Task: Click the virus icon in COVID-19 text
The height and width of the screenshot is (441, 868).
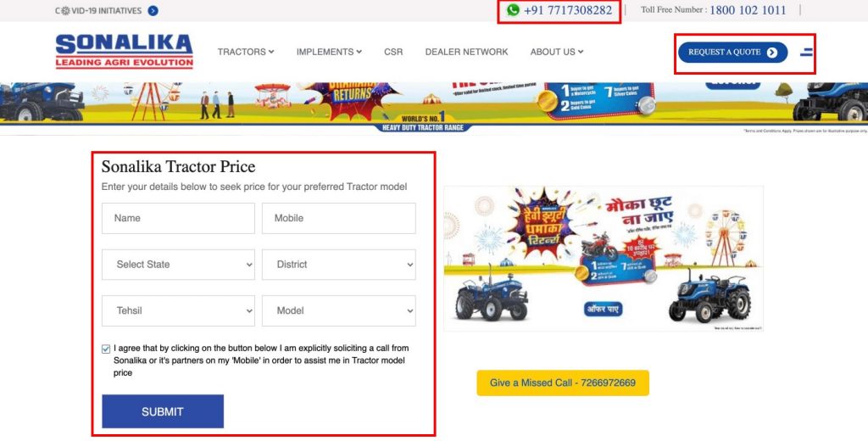Action: (65, 10)
